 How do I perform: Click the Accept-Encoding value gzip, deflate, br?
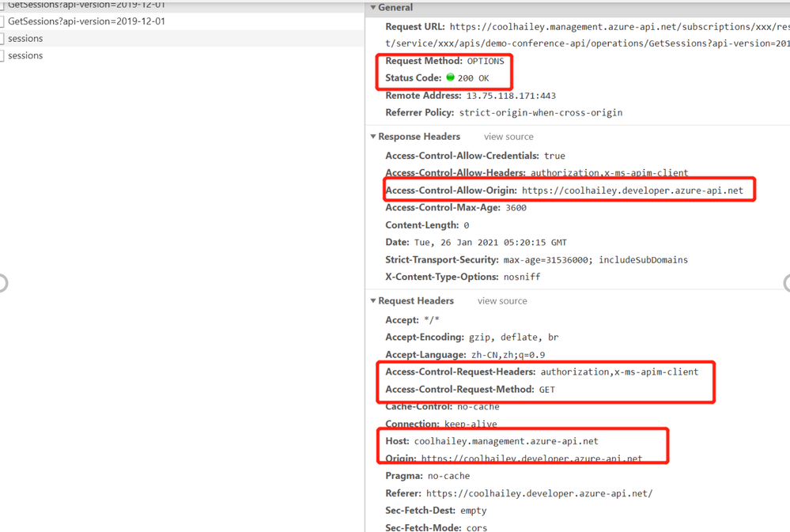(x=513, y=337)
